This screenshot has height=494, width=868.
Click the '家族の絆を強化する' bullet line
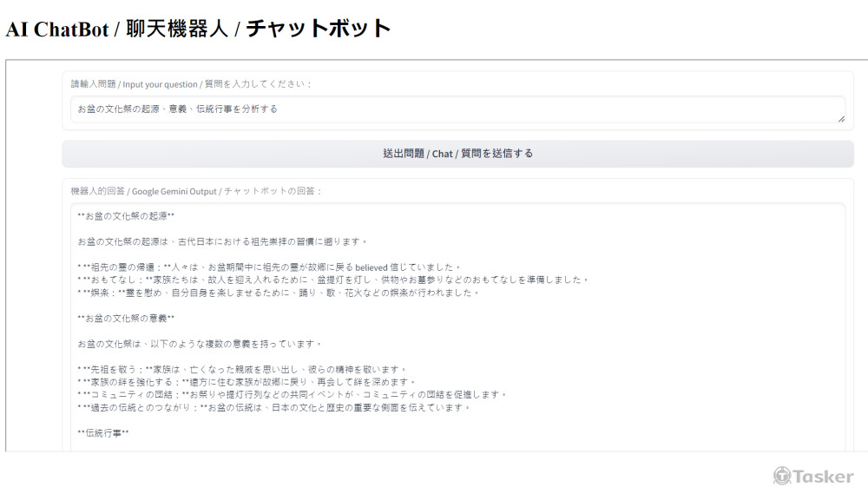pos(247,382)
